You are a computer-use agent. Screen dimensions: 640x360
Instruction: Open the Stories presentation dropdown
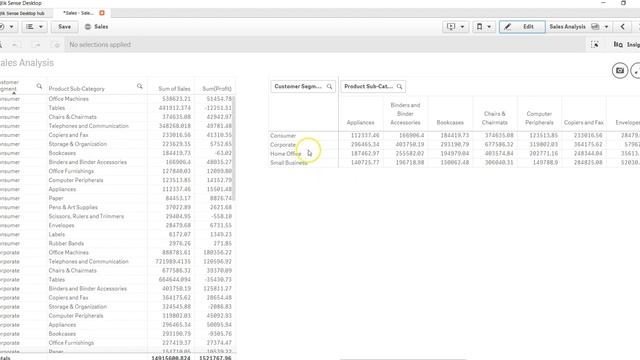click(456, 27)
